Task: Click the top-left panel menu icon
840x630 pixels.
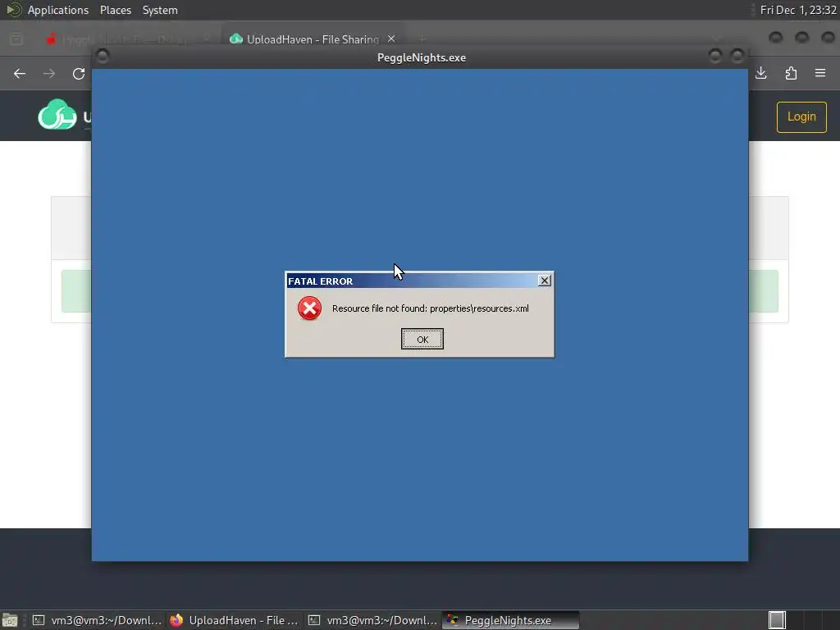Action: pos(13,10)
